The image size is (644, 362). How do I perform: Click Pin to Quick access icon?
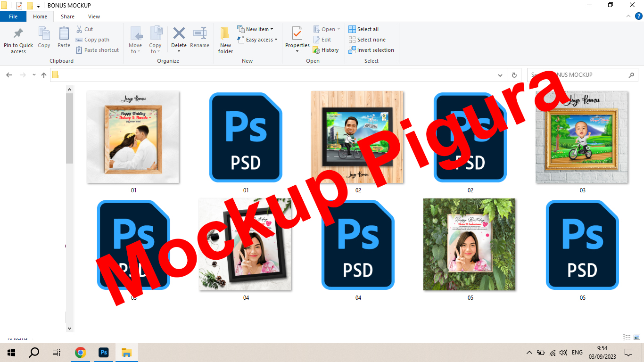(x=18, y=34)
